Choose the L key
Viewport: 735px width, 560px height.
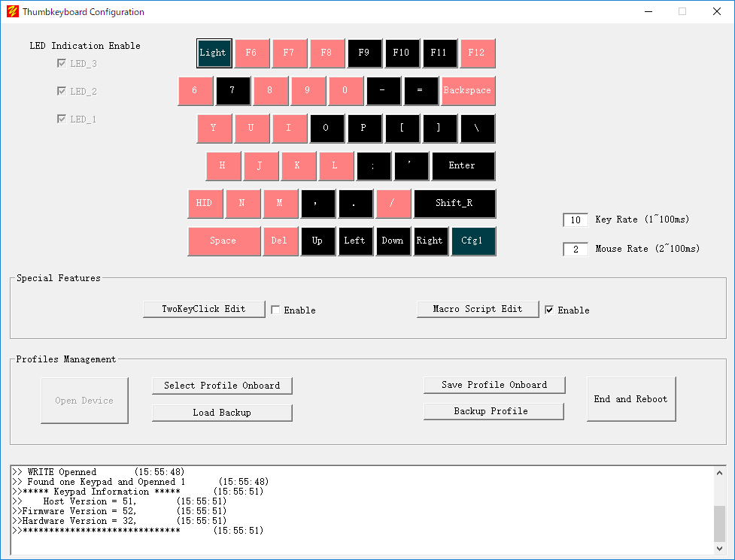tap(336, 166)
